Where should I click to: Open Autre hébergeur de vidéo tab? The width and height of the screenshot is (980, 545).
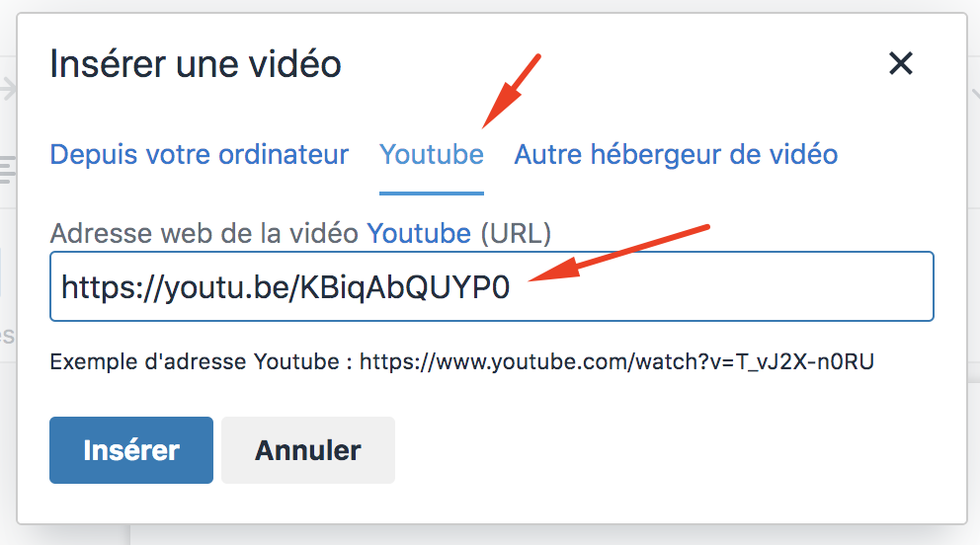pos(676,154)
